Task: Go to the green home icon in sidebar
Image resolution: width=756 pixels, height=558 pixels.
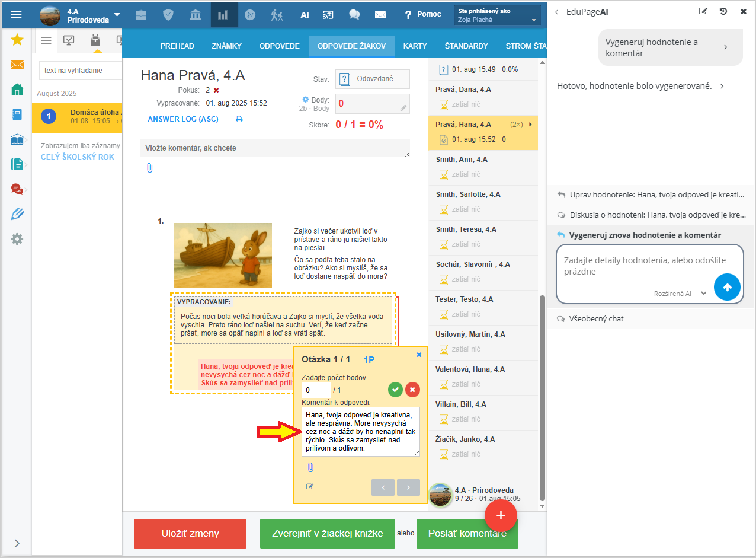Action: point(17,90)
